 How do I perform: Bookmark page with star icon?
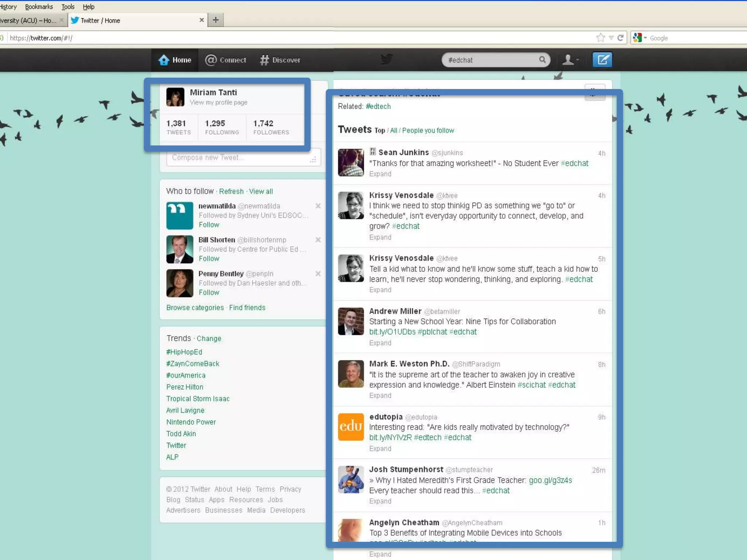pos(600,38)
